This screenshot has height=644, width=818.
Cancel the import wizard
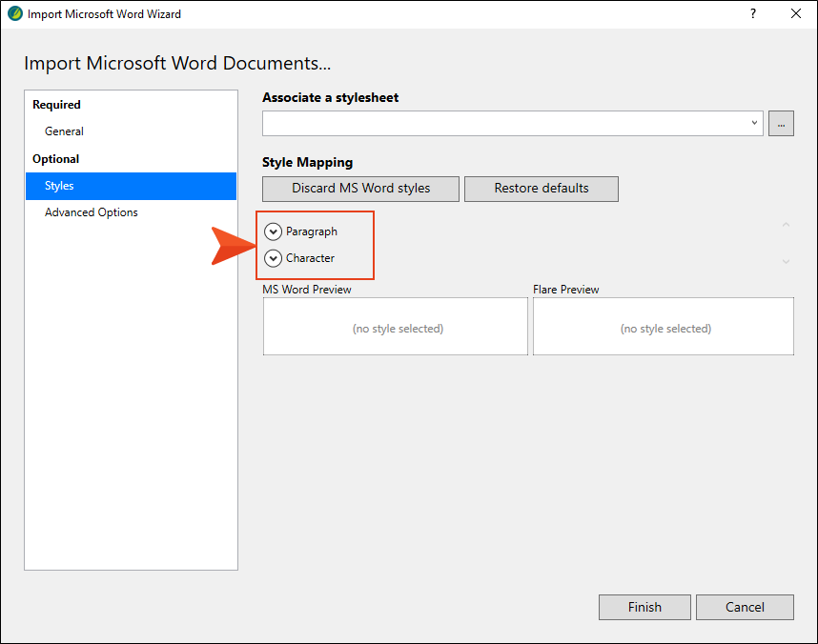coord(745,607)
